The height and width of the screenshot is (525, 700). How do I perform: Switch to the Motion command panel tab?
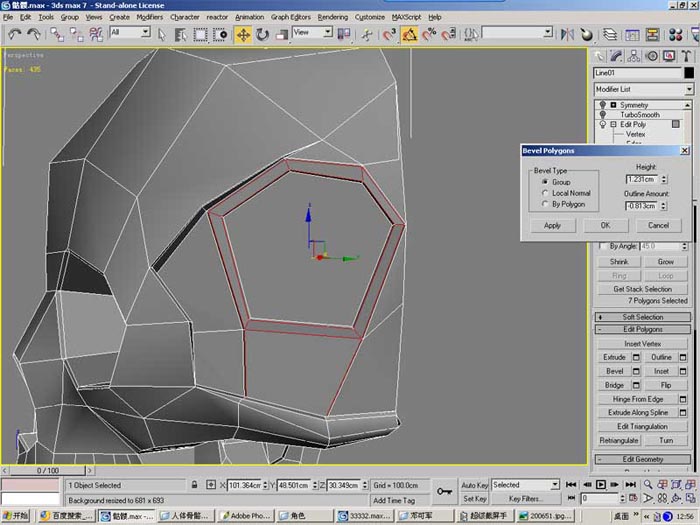click(652, 56)
